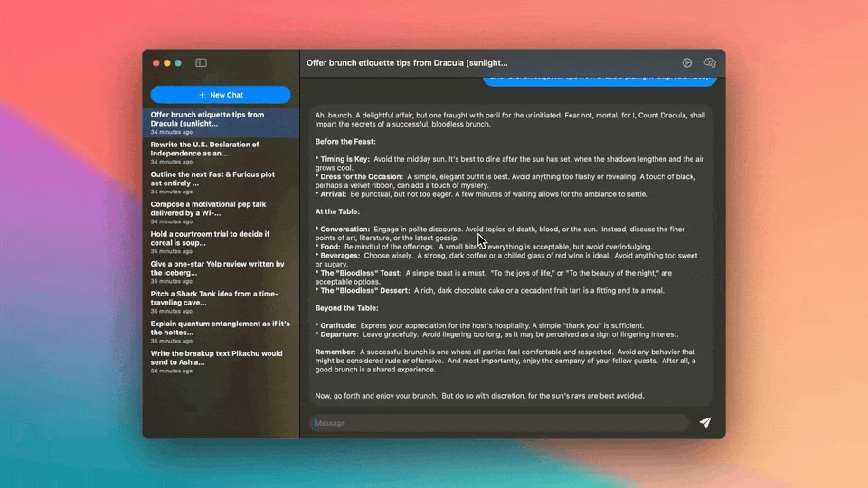
Task: Select the Shark Tank idea chat
Action: tap(220, 302)
